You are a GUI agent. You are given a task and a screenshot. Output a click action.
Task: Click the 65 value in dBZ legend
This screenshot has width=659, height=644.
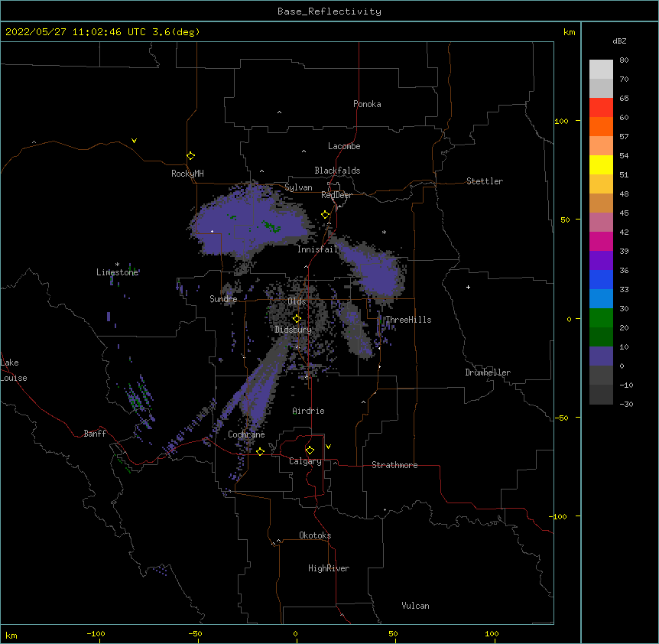[x=624, y=99]
